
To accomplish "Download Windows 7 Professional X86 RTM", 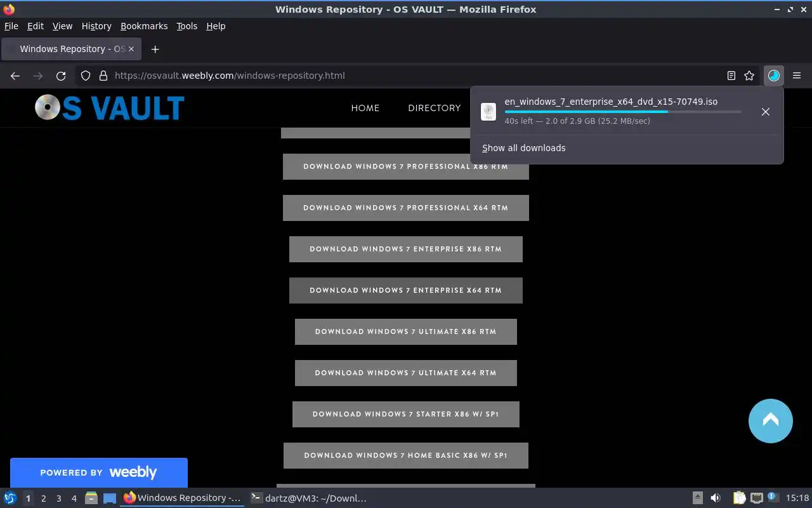I will click(x=406, y=166).
